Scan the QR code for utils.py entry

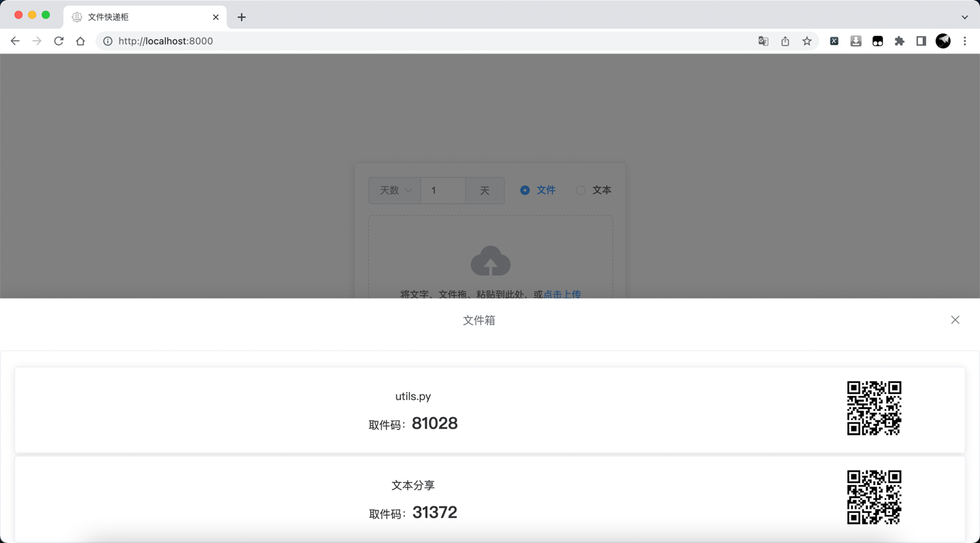pyautogui.click(x=874, y=408)
